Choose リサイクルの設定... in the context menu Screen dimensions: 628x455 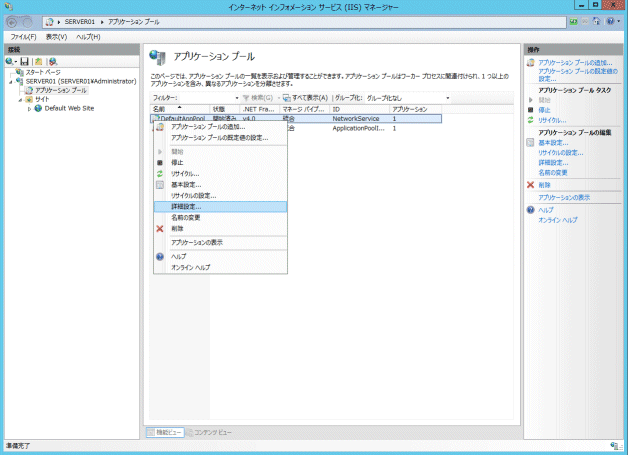click(220, 196)
